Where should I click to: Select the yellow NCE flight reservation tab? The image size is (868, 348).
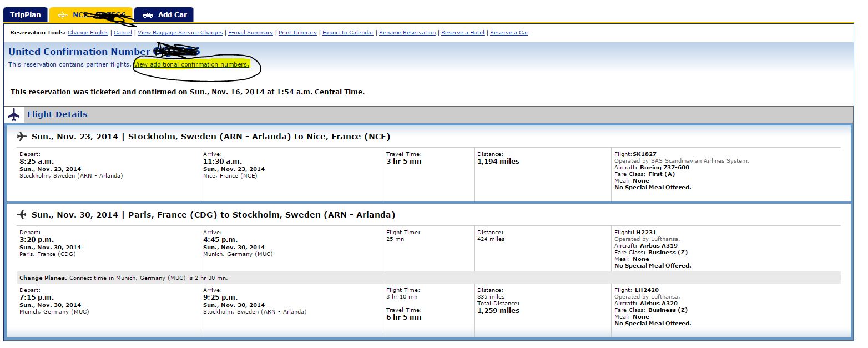point(90,15)
